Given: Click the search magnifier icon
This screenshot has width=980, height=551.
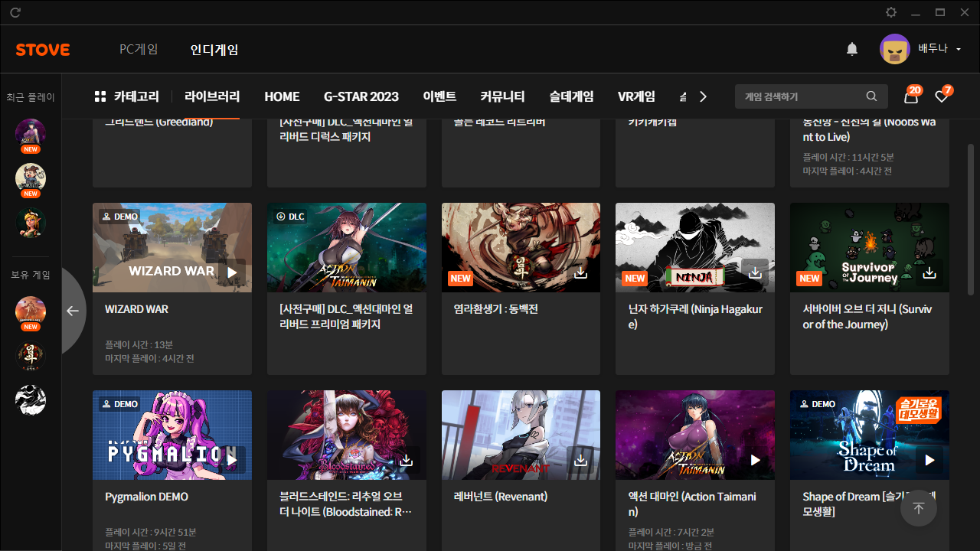Looking at the screenshot, I should [x=871, y=96].
